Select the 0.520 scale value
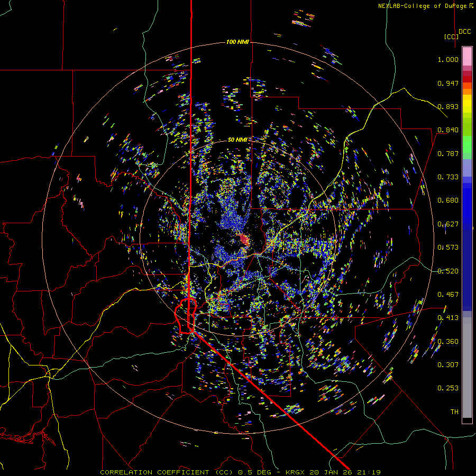 coord(448,271)
